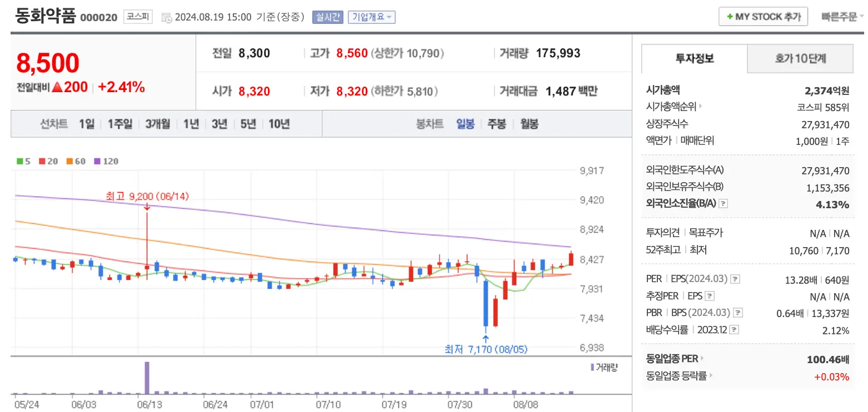Select the 월봉 monthly candle chart
The image size is (868, 412).
pos(529,124)
